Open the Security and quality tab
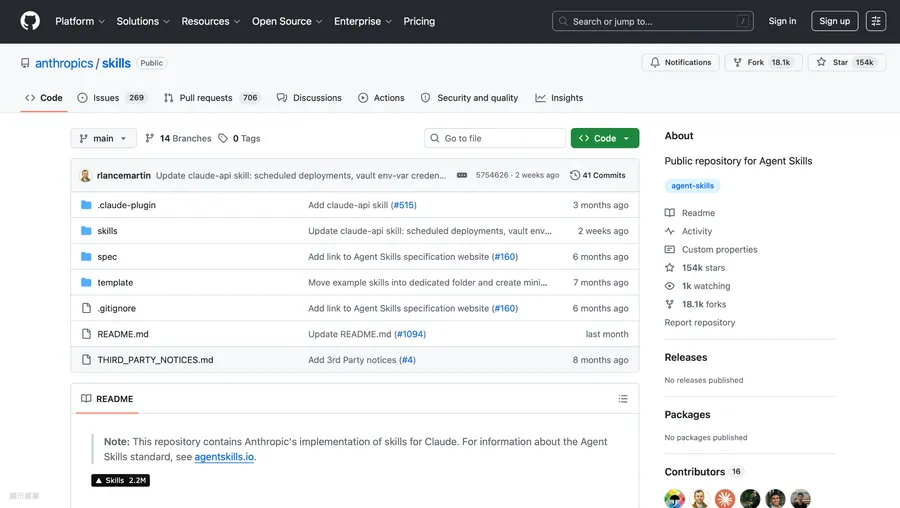900x508 pixels. tap(470, 98)
